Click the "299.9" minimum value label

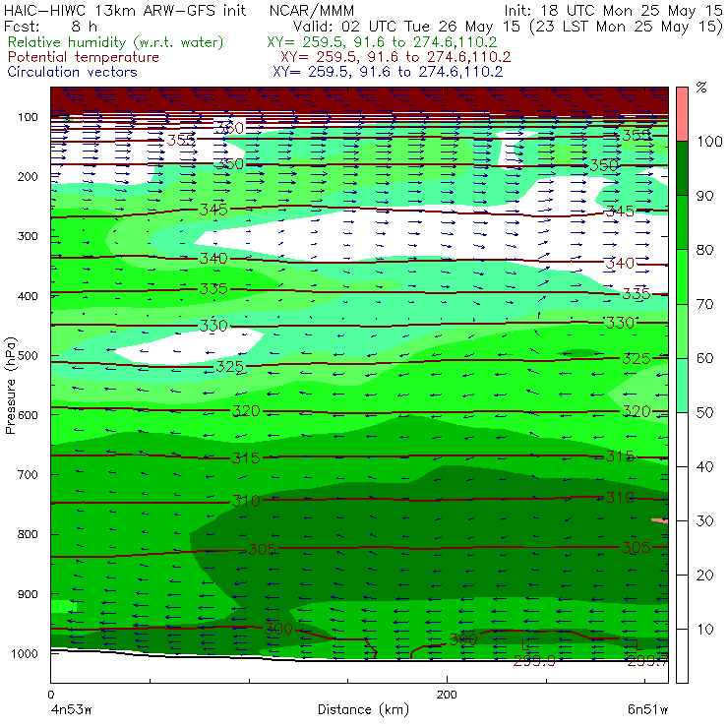pos(534,661)
